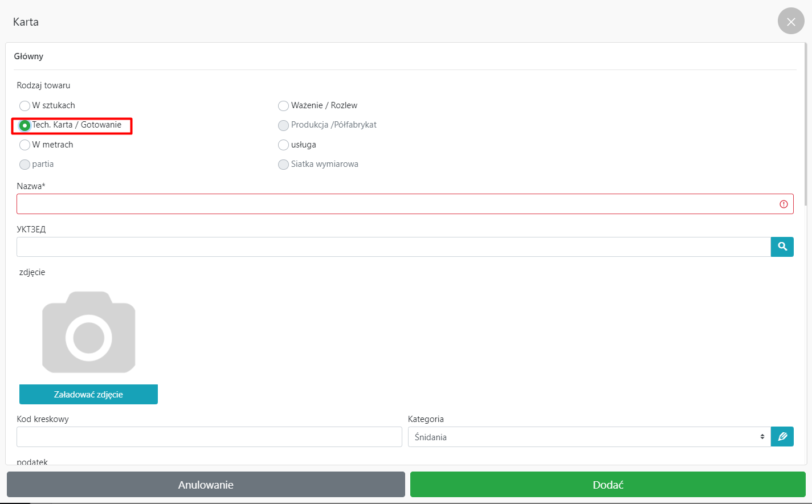Select the "W sztukach" radio option
812x504 pixels.
coord(25,106)
